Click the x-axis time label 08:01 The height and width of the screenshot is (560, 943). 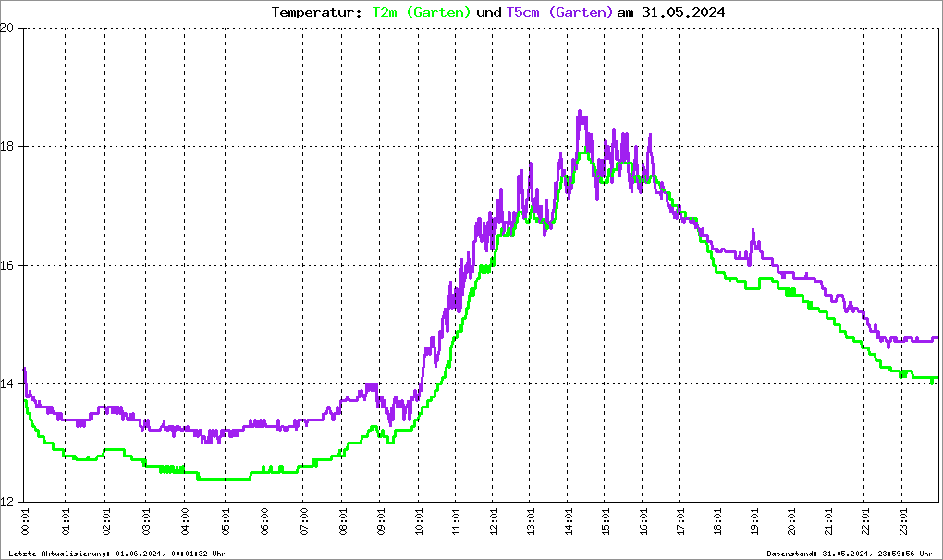point(343,521)
